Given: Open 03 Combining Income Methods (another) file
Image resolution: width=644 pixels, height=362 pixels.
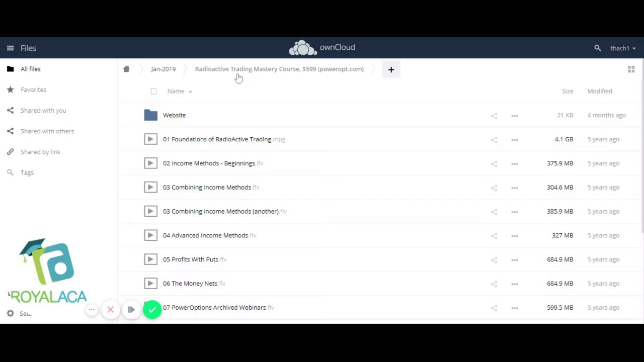Looking at the screenshot, I should (x=224, y=211).
